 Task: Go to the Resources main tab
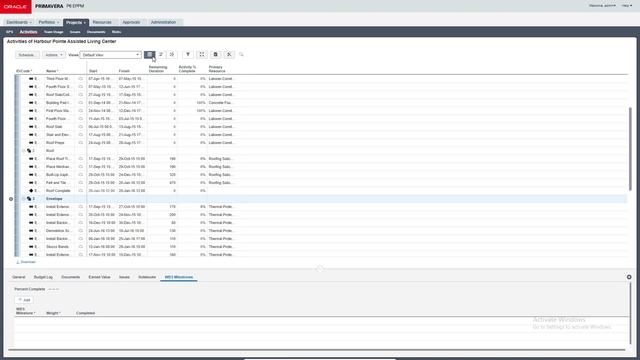[x=102, y=22]
